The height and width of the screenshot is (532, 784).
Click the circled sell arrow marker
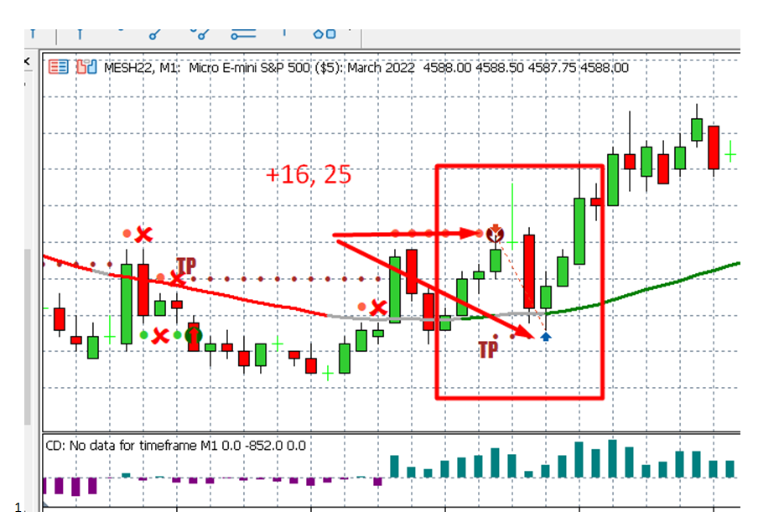click(x=495, y=233)
